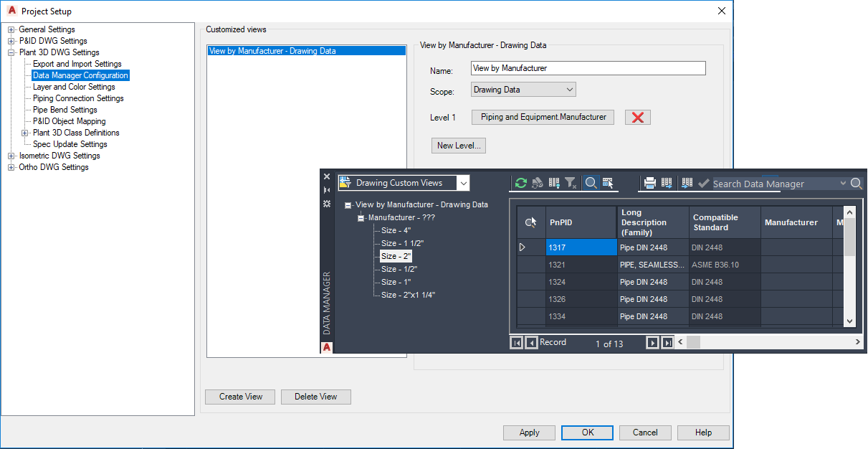Click the red X delete icon for Level 1
Viewport: 868px width, 449px height.
pyautogui.click(x=638, y=117)
